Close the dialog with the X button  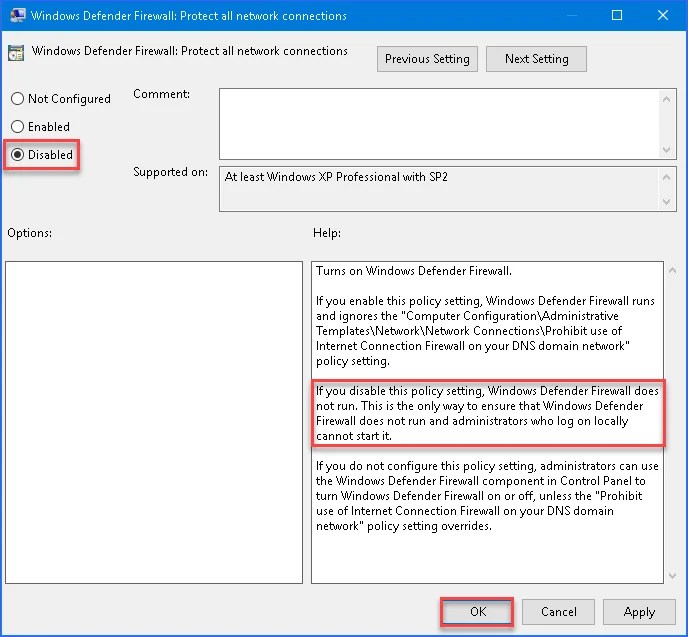(x=663, y=15)
